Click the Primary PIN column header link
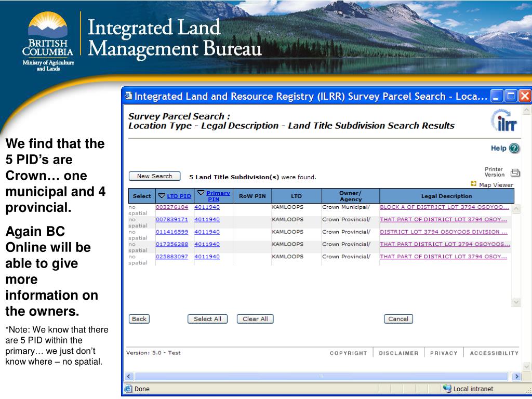The image size is (532, 399). [218, 196]
